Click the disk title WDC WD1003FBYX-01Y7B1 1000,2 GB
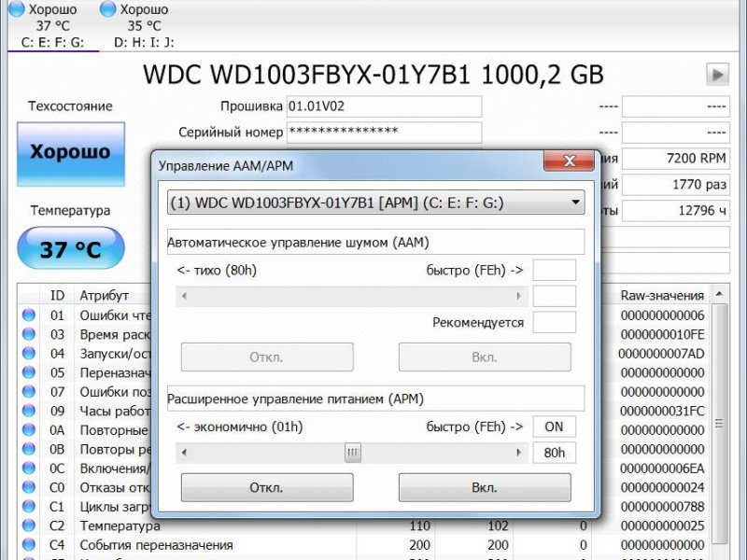The width and height of the screenshot is (747, 560). click(x=373, y=75)
